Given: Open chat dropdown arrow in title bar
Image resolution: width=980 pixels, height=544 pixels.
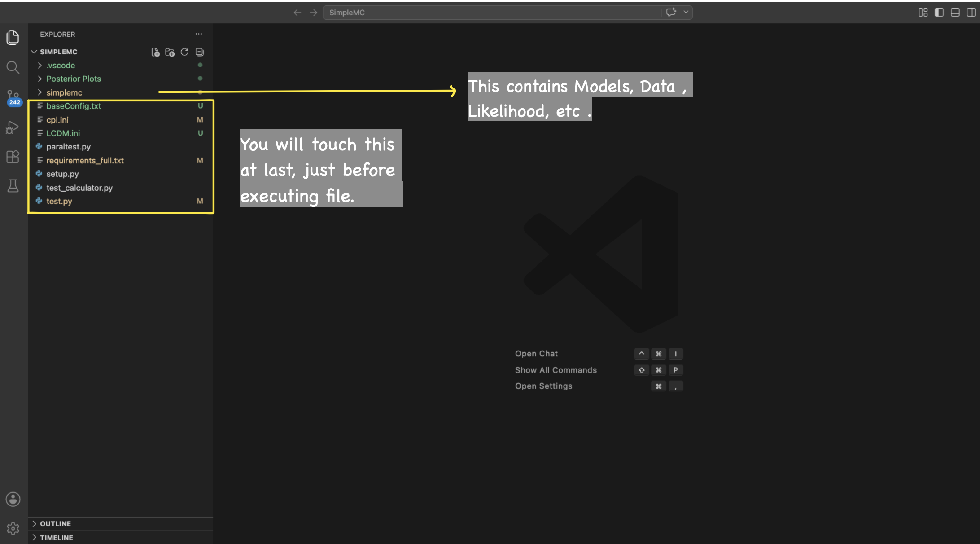Looking at the screenshot, I should click(686, 12).
